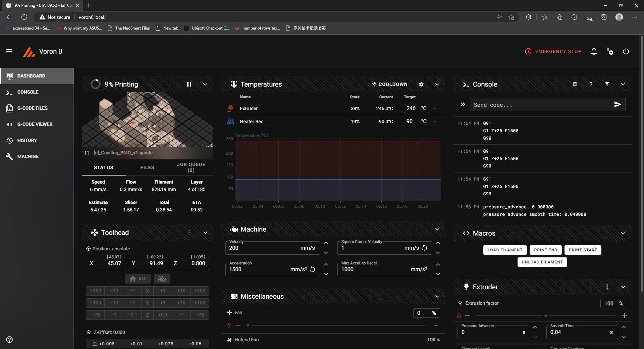The image size is (644, 349).
Task: Pause the current print job
Action: (189, 84)
